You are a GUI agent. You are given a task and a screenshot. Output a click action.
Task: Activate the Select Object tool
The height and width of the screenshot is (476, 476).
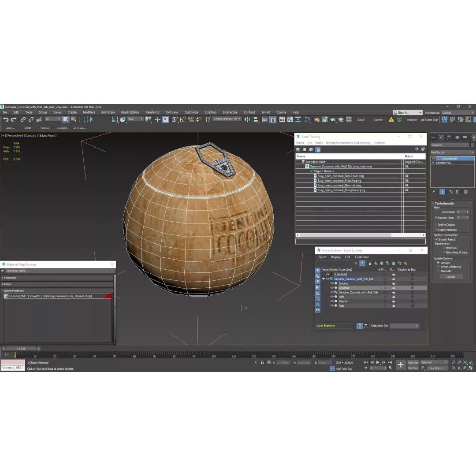[66, 119]
